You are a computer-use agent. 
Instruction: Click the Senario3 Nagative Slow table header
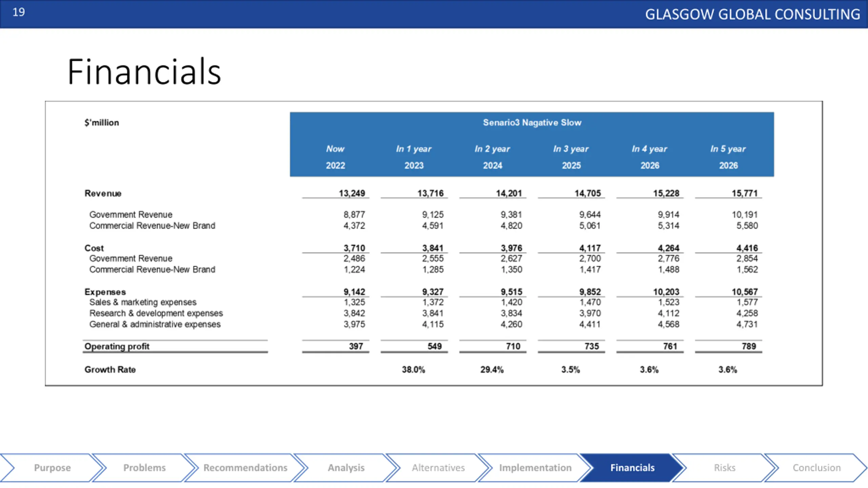[532, 123]
